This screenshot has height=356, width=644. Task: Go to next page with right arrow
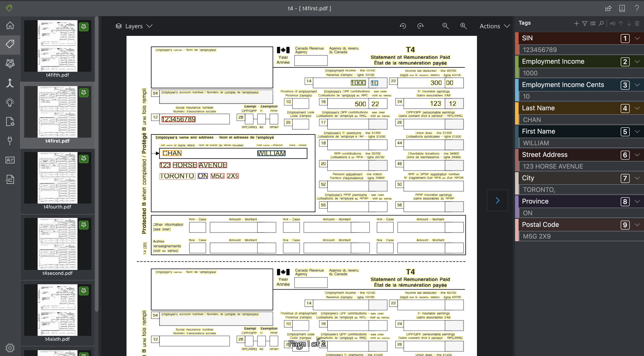(497, 200)
